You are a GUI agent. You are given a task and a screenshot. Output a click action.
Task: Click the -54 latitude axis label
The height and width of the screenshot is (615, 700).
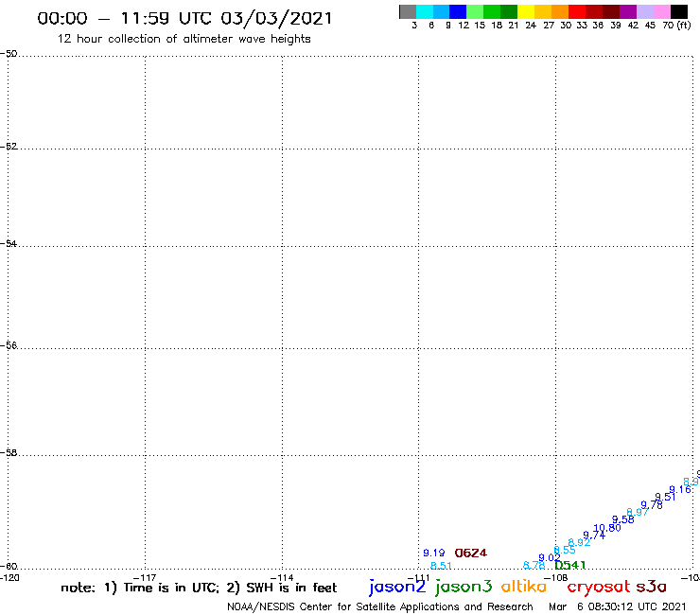point(9,244)
